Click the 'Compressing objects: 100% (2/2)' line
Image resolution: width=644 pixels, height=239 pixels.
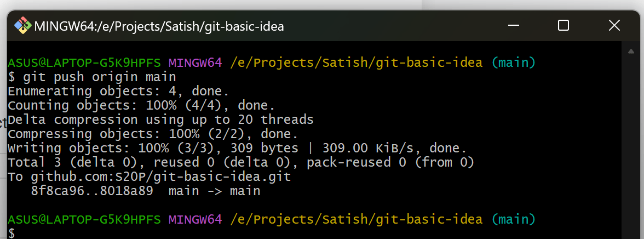pyautogui.click(x=153, y=134)
